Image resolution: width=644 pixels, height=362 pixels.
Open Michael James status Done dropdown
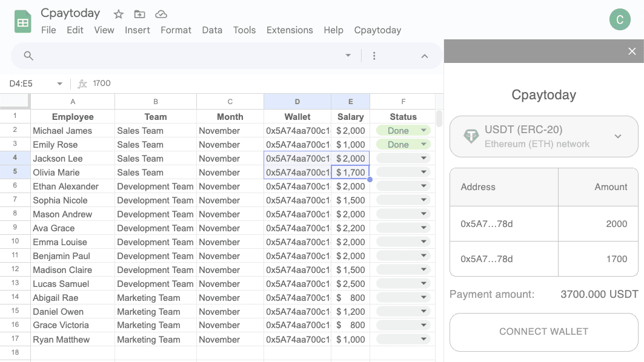[403, 131]
